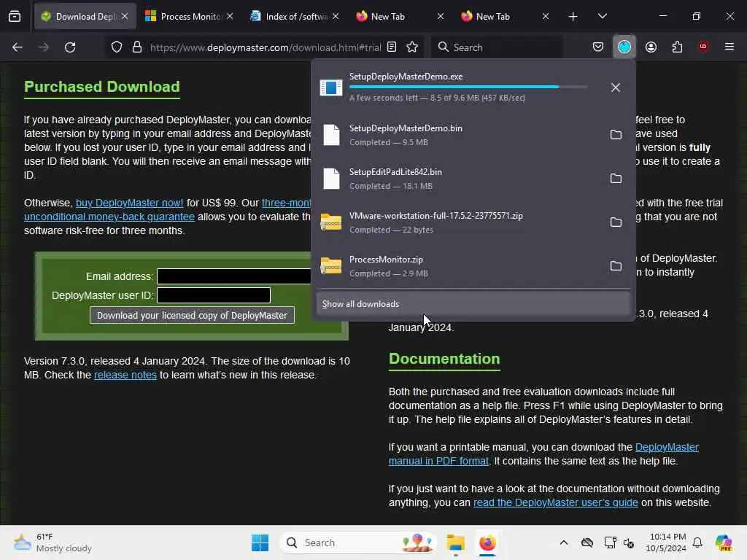
Task: Close the Index of /software tab
Action: pyautogui.click(x=336, y=17)
